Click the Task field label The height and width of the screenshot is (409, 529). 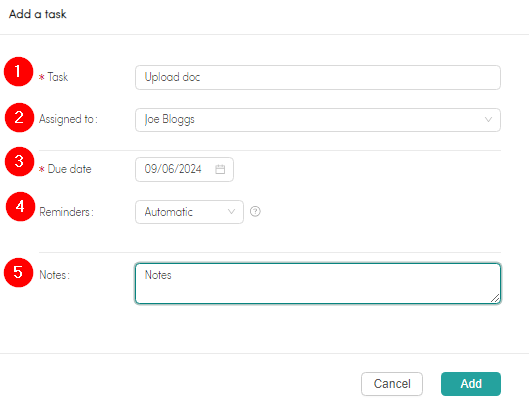pos(58,77)
